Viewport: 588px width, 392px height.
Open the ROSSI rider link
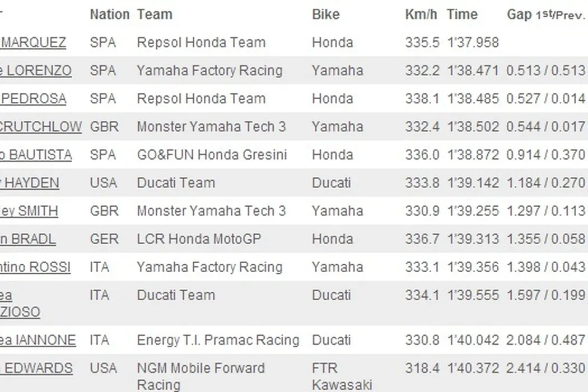tap(35, 267)
